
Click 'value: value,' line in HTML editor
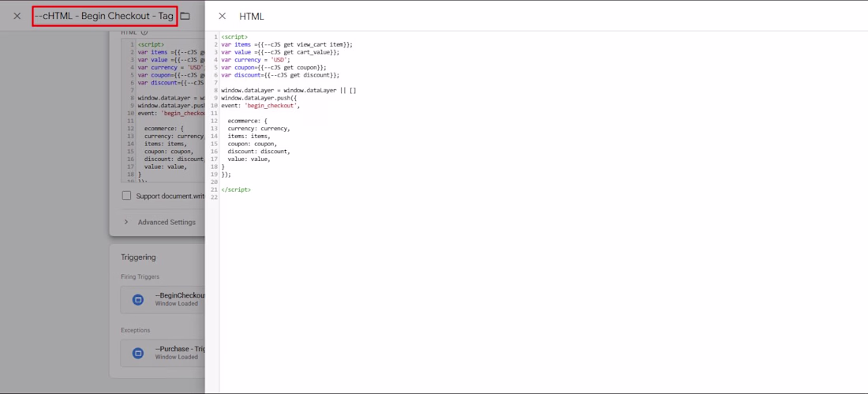point(249,159)
